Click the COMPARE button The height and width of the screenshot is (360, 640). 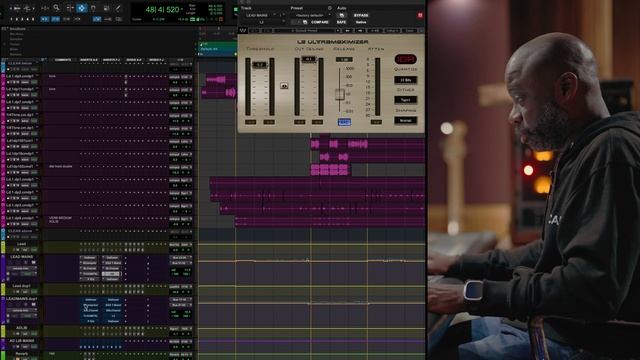tap(320, 22)
